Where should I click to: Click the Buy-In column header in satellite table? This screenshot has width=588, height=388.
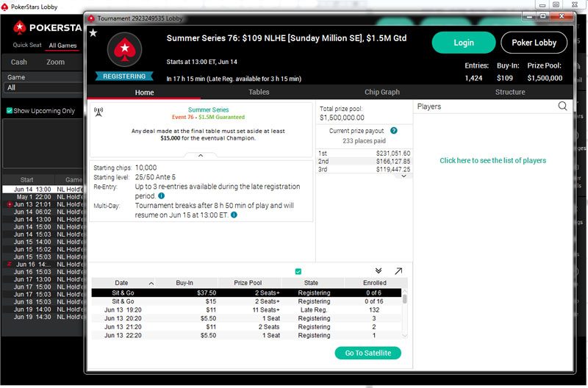[x=184, y=283]
